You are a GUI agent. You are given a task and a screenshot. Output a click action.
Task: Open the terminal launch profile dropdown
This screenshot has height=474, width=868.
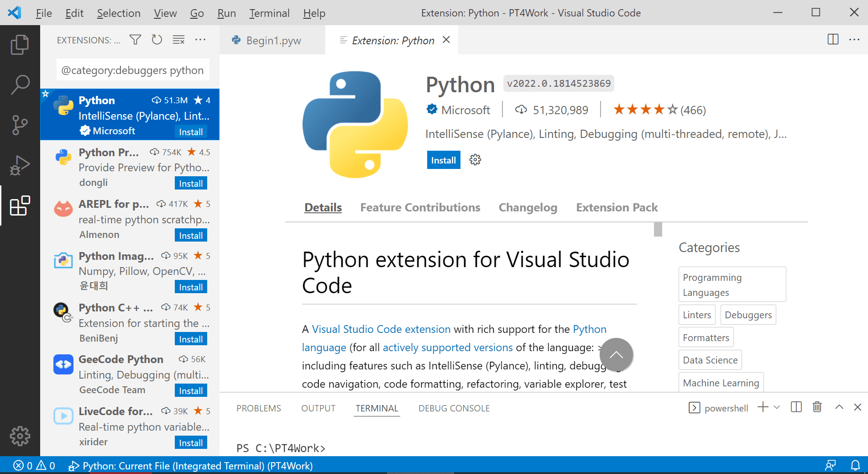click(777, 407)
